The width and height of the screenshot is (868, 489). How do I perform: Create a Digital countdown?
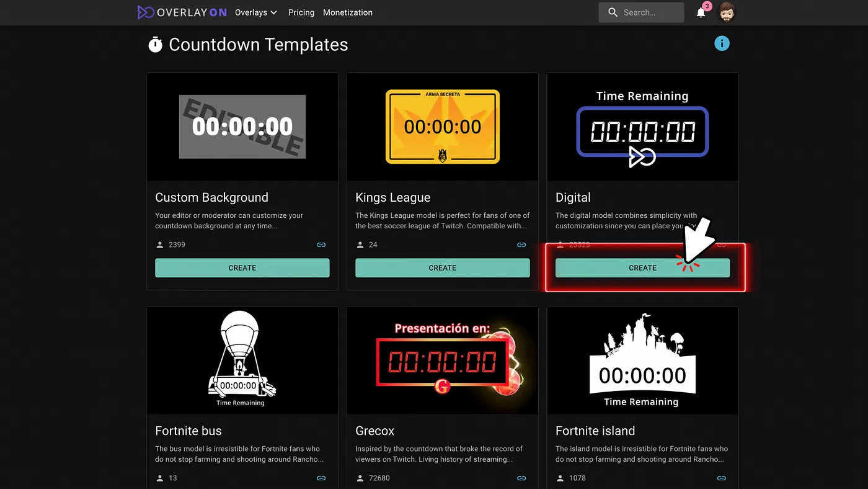642,267
